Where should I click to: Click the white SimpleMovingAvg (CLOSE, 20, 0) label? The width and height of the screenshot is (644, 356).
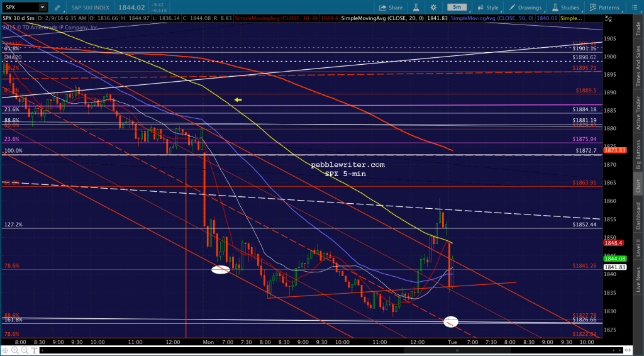pos(384,18)
